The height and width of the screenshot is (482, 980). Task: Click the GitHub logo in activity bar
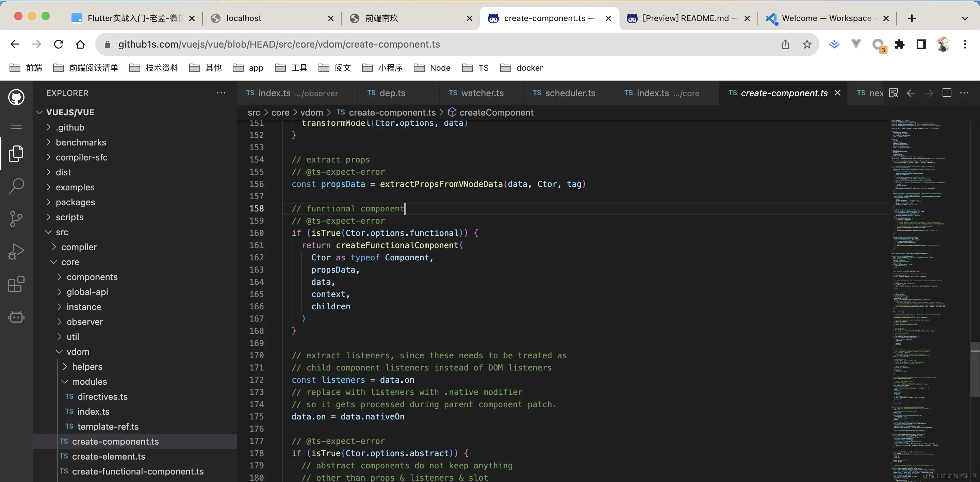(x=16, y=97)
